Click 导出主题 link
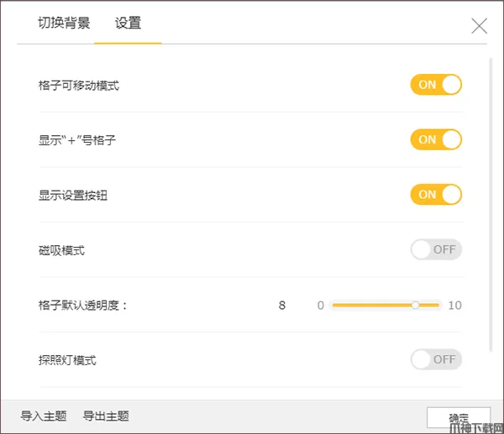The image size is (504, 434). pos(106,416)
